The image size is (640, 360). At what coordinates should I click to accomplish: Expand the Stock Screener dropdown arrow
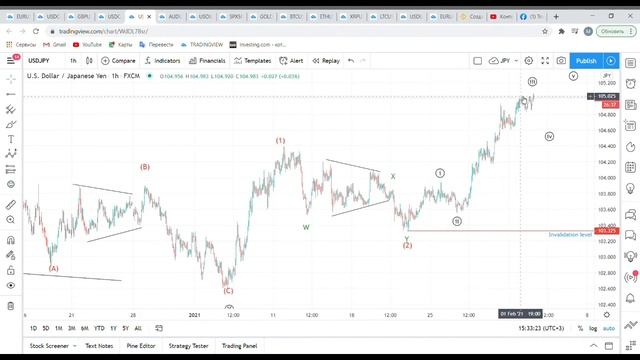point(75,346)
